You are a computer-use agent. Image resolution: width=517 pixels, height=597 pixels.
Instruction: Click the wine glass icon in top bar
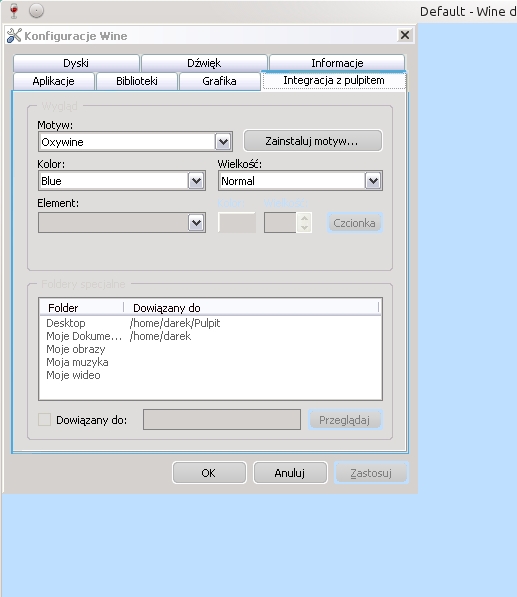click(14, 11)
